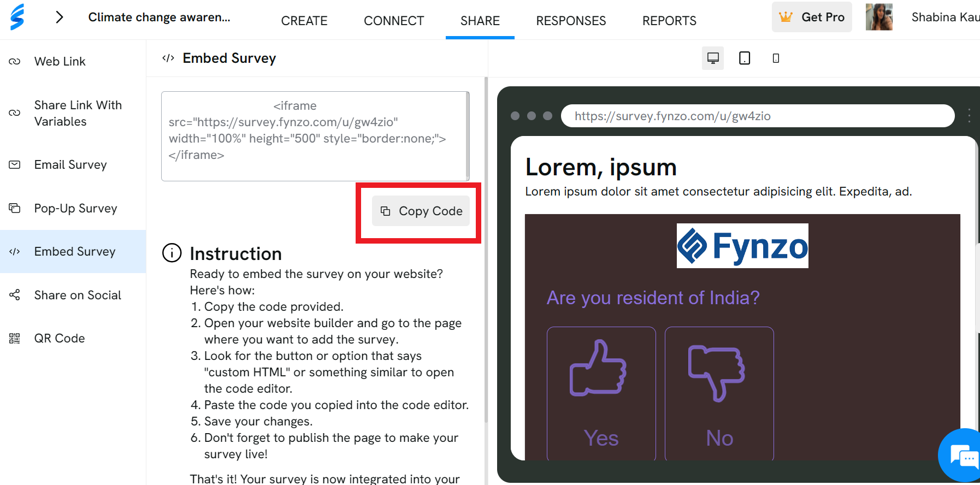Click the Fynzo app logo icon
The image size is (980, 485).
[x=17, y=17]
